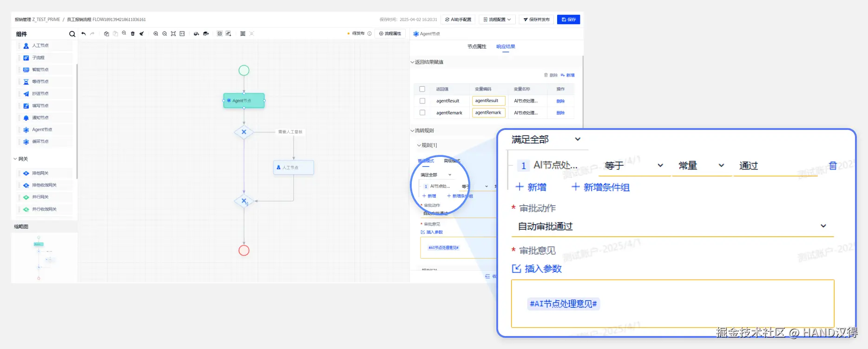868x349 pixels.
Task: Select the 通知节点 bell component
Action: coord(45,118)
